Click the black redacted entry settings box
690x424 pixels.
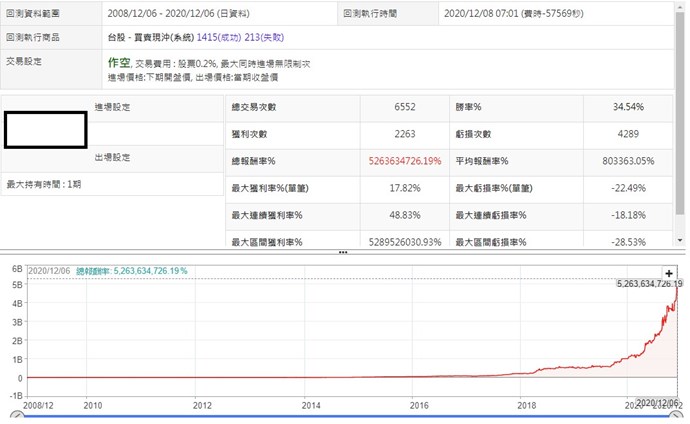point(45,129)
